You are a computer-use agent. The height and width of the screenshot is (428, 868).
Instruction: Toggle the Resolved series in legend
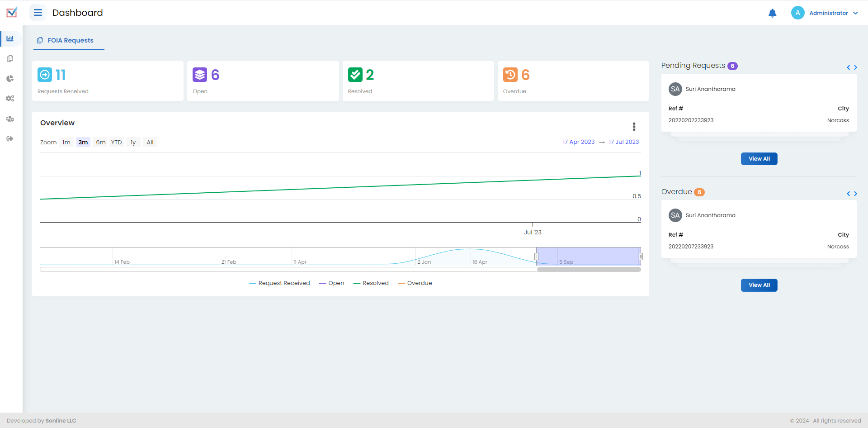(x=371, y=283)
